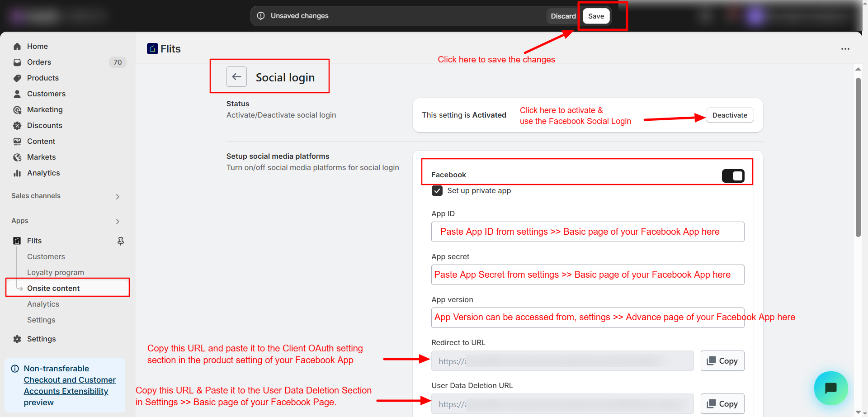Click the Settings gear icon
Viewport: 868px width, 417px height.
pos(17,339)
